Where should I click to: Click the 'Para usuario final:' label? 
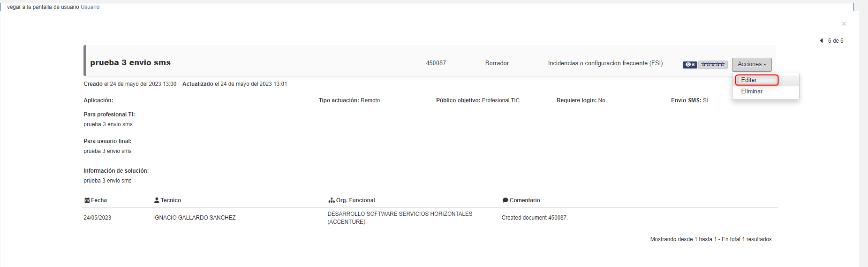coord(107,141)
